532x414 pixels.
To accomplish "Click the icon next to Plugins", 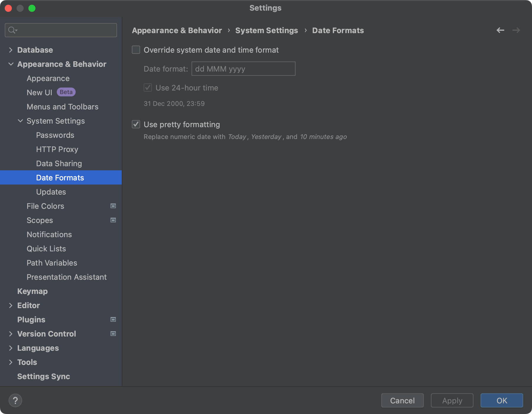I will (113, 319).
